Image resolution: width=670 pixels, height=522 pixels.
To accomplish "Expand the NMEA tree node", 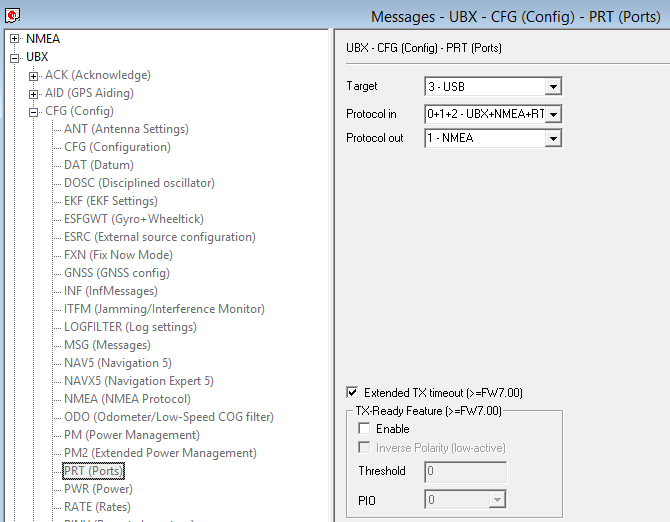I will click(x=15, y=39).
